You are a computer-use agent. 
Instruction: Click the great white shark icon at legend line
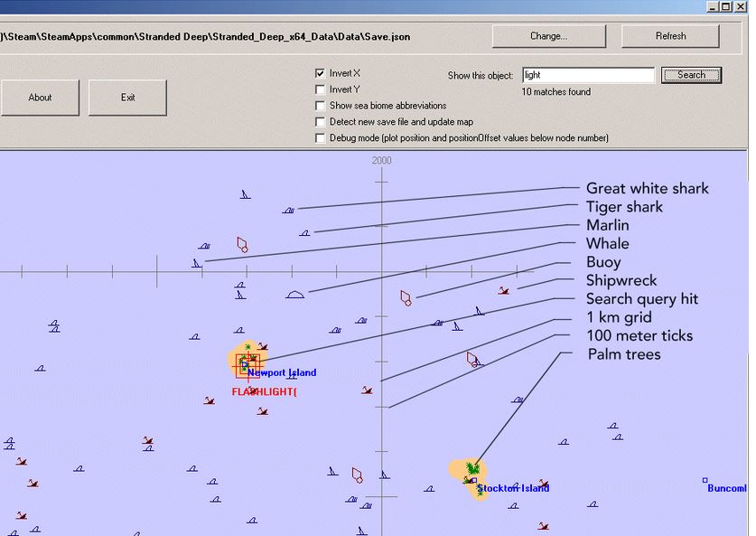click(288, 210)
